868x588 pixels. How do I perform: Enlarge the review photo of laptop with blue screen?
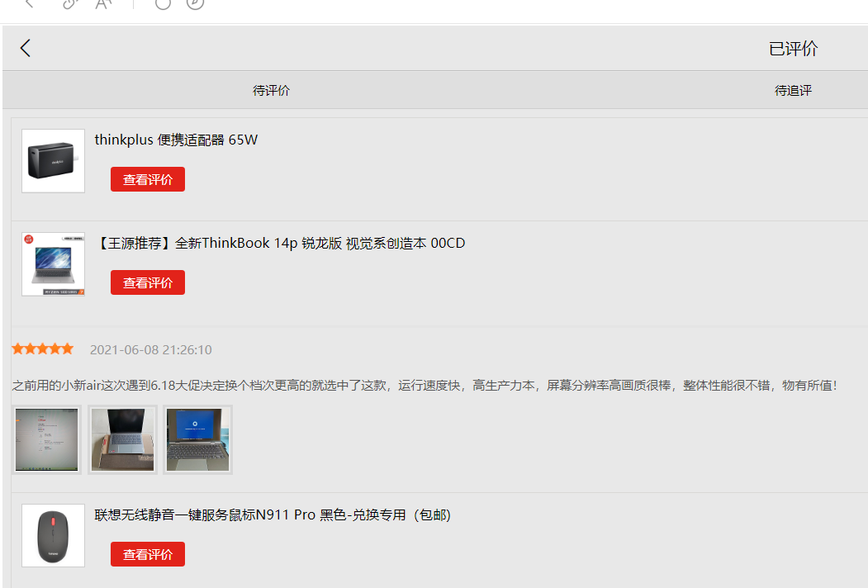point(198,439)
